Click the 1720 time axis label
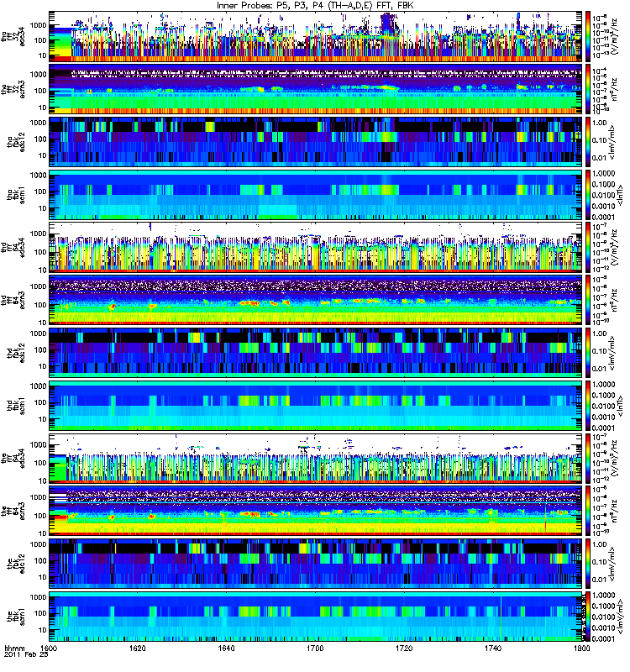Screen dimensions: 630x672 click(x=404, y=648)
